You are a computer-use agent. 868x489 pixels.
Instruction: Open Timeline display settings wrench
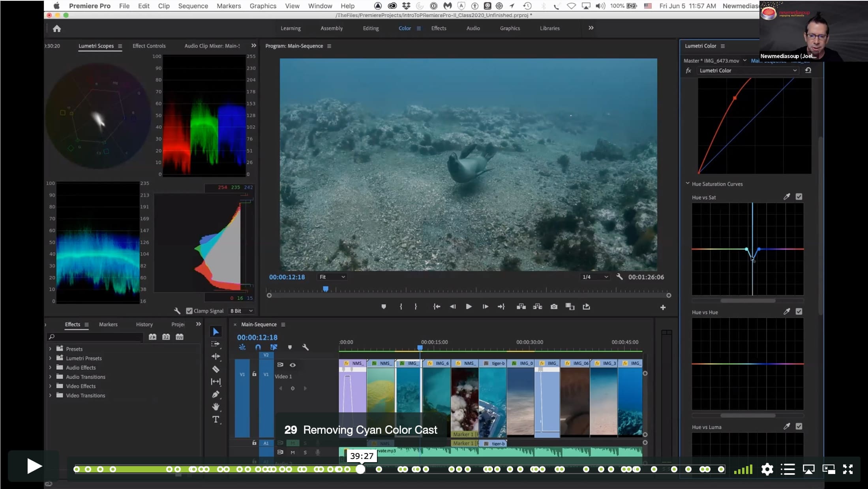click(305, 347)
